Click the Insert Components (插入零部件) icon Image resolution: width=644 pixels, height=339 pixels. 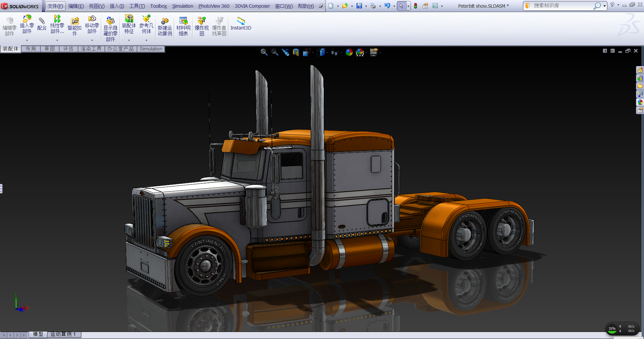(27, 18)
